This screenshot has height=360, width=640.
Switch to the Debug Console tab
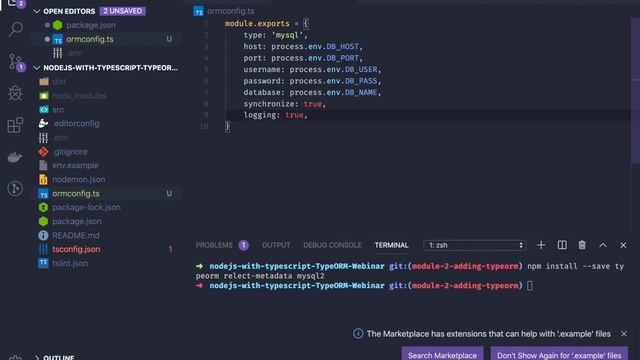pyautogui.click(x=332, y=245)
